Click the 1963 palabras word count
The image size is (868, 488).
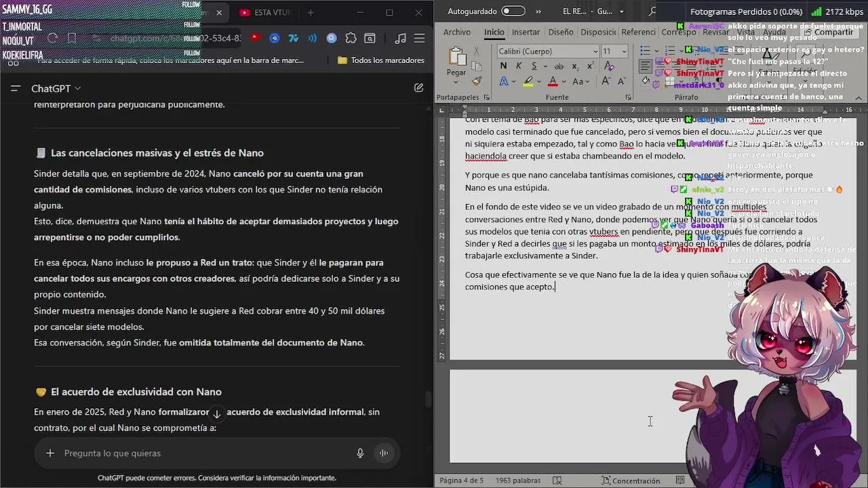(518, 481)
